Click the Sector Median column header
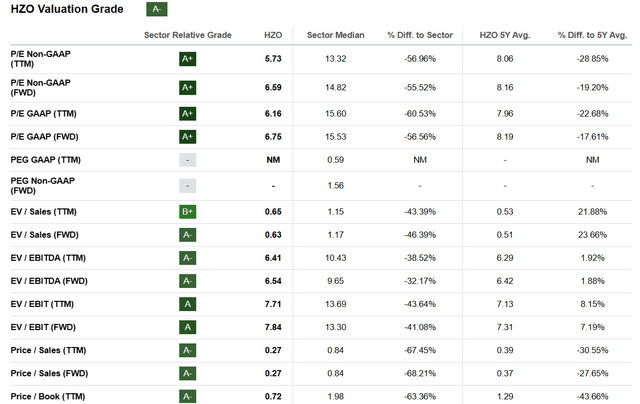This screenshot has height=404, width=640. pos(336,35)
